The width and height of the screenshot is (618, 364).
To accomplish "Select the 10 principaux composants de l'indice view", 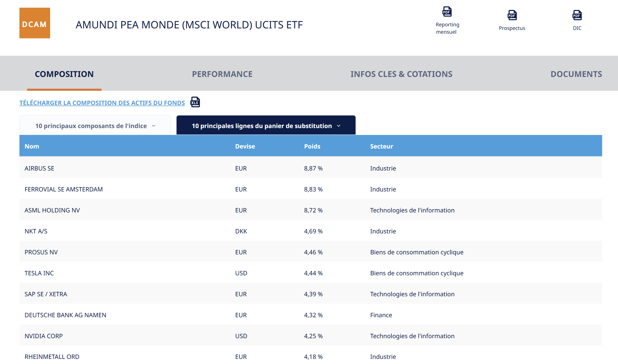I will click(x=91, y=126).
